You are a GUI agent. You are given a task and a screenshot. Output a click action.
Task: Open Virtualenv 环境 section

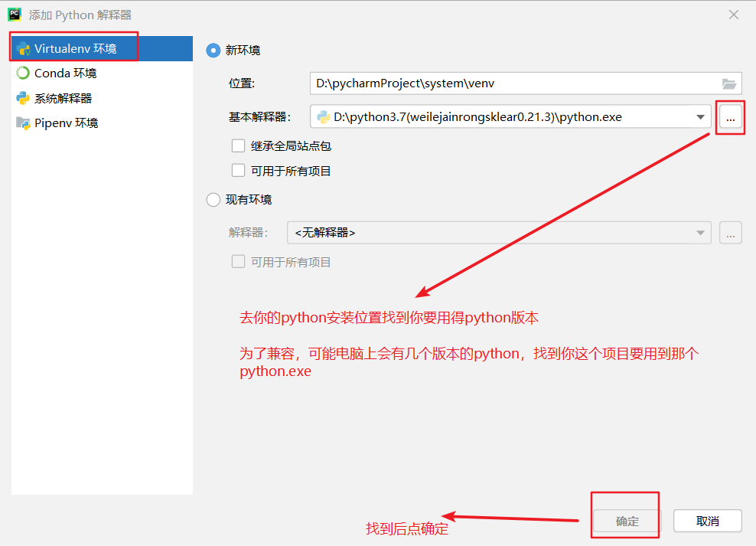(x=102, y=49)
